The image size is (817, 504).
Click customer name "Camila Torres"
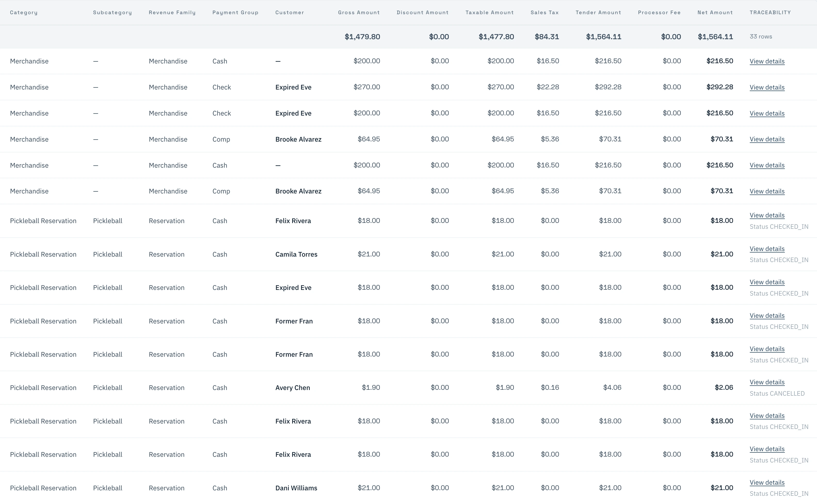tap(296, 254)
